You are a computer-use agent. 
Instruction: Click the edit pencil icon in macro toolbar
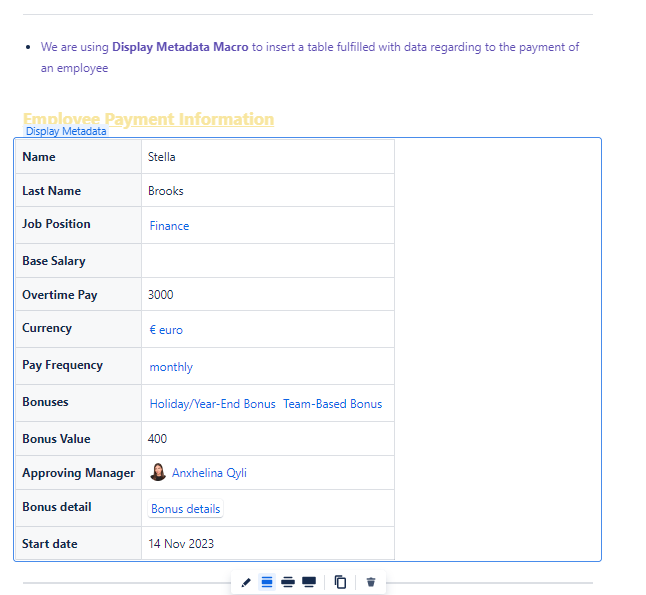tap(246, 582)
